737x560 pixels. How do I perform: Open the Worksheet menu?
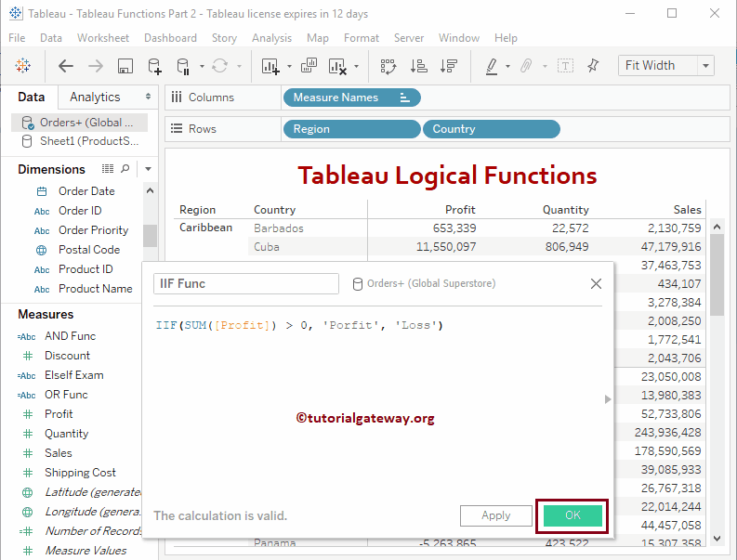tap(103, 38)
